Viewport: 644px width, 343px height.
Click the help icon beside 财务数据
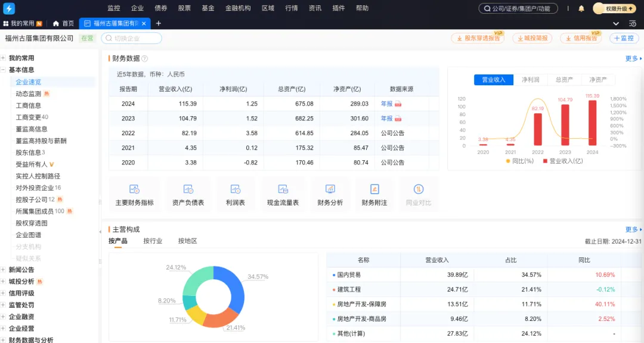coord(145,59)
